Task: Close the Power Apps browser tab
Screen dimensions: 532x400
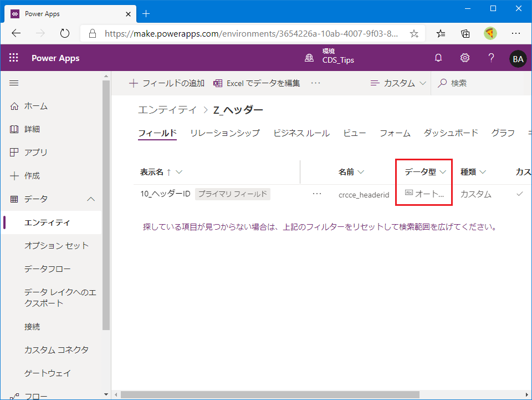Action: coord(128,14)
